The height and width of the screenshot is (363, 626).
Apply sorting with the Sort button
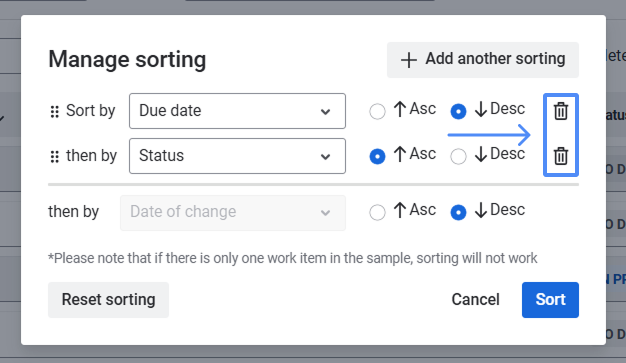pyautogui.click(x=550, y=300)
